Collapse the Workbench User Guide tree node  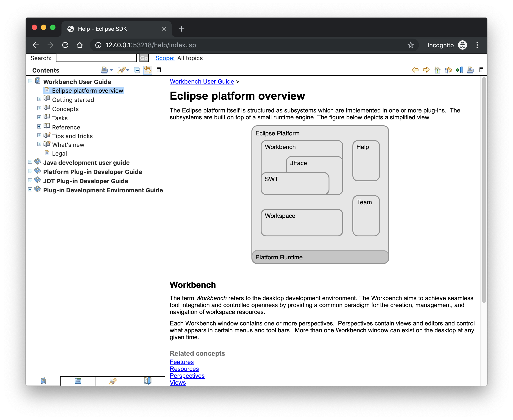coord(30,81)
